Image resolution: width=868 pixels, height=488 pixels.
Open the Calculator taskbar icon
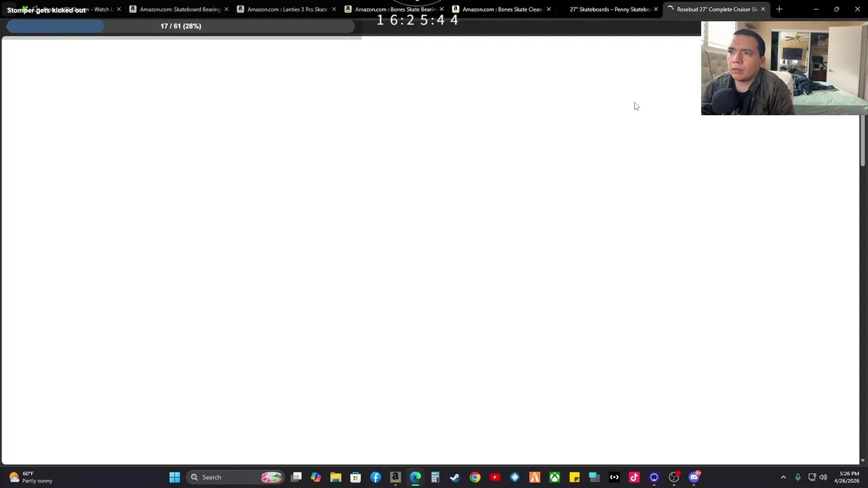(x=435, y=477)
